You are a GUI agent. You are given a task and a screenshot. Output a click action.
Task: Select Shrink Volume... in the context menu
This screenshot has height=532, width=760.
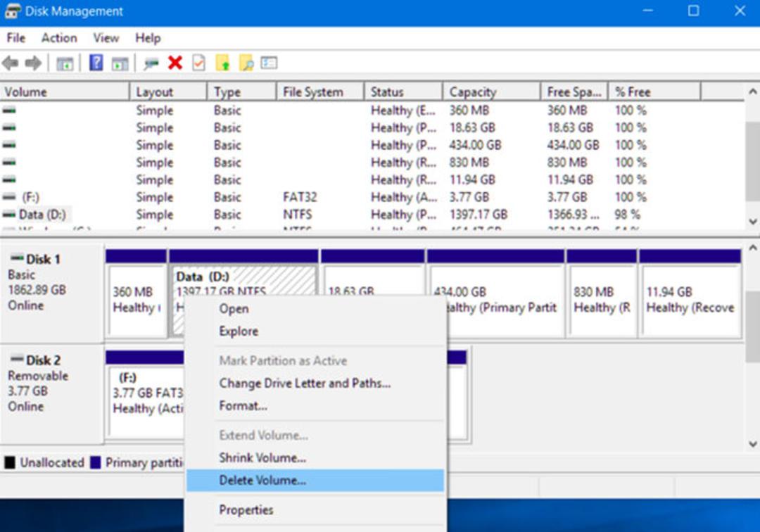coord(315,458)
